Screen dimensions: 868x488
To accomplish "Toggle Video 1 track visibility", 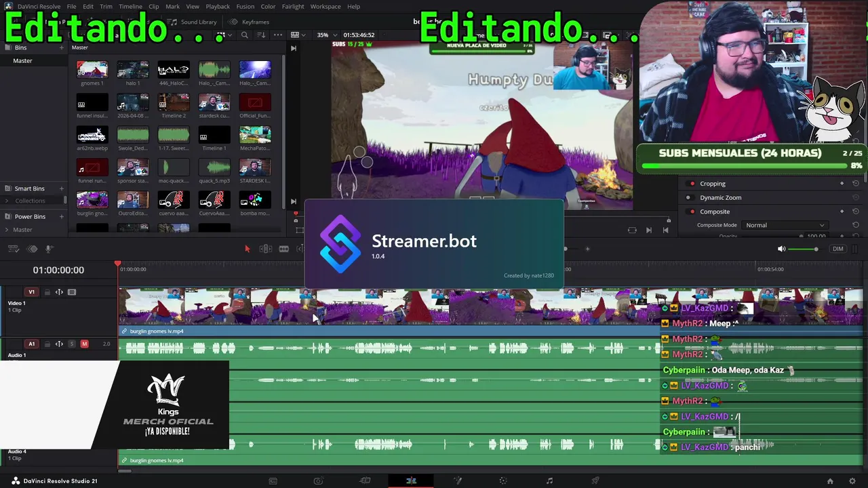I will coord(72,292).
